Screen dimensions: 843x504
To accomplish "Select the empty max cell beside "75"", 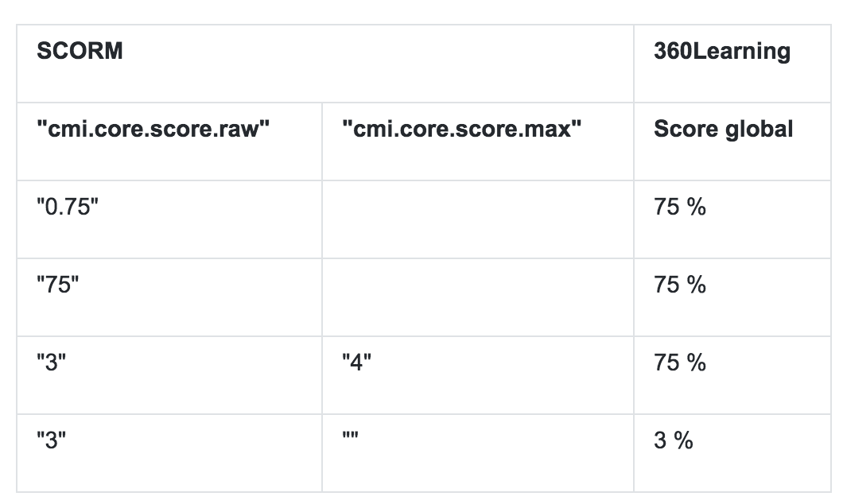I will coord(477,297).
